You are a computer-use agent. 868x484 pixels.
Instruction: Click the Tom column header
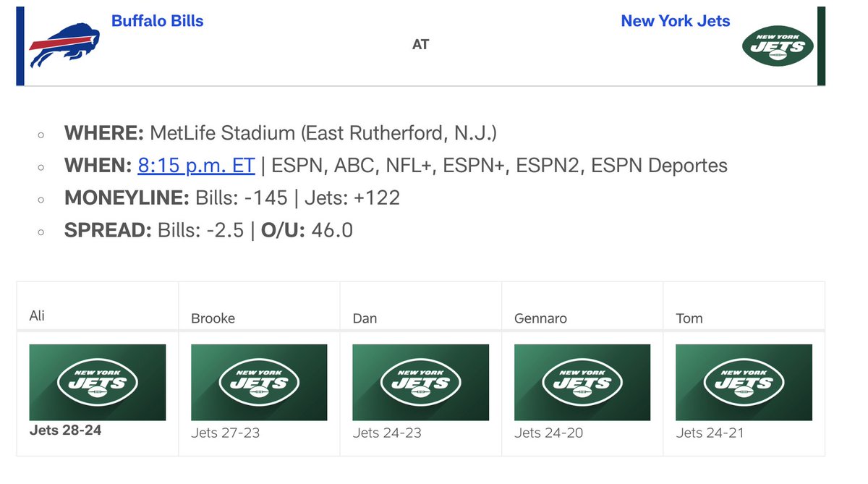[689, 318]
